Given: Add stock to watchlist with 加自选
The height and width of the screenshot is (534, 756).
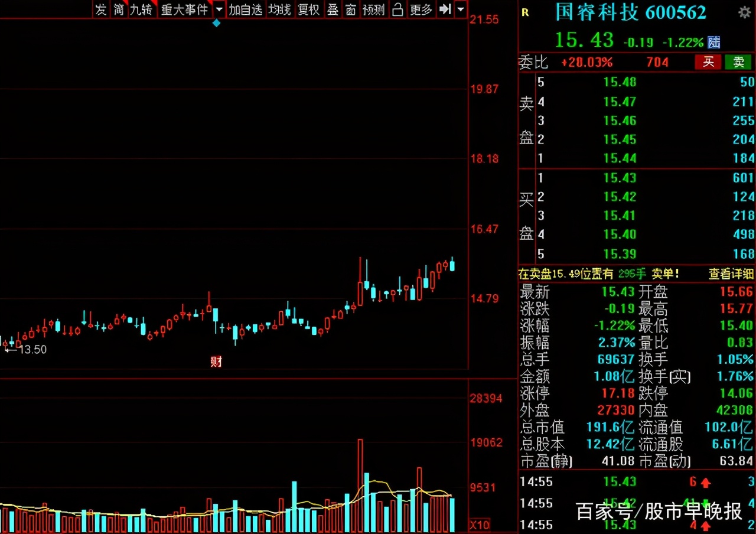Looking at the screenshot, I should (245, 9).
